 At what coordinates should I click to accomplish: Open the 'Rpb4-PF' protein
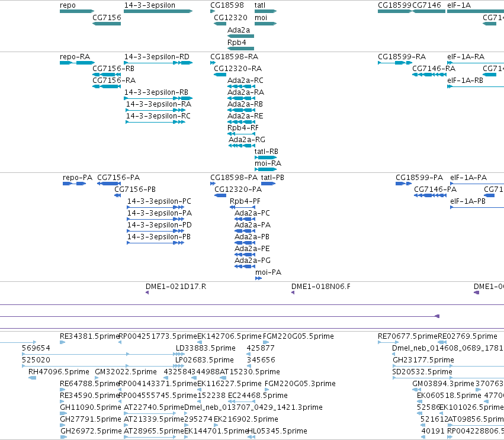pyautogui.click(x=245, y=201)
